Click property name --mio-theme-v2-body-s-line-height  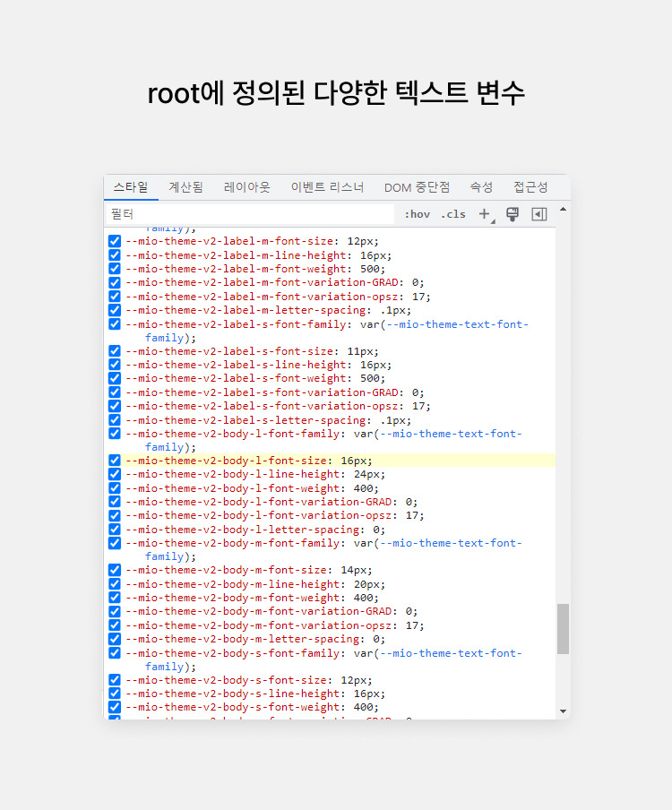(x=232, y=694)
